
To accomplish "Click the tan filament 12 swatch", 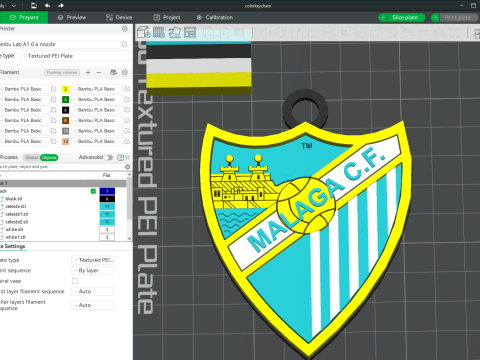I will (x=66, y=141).
